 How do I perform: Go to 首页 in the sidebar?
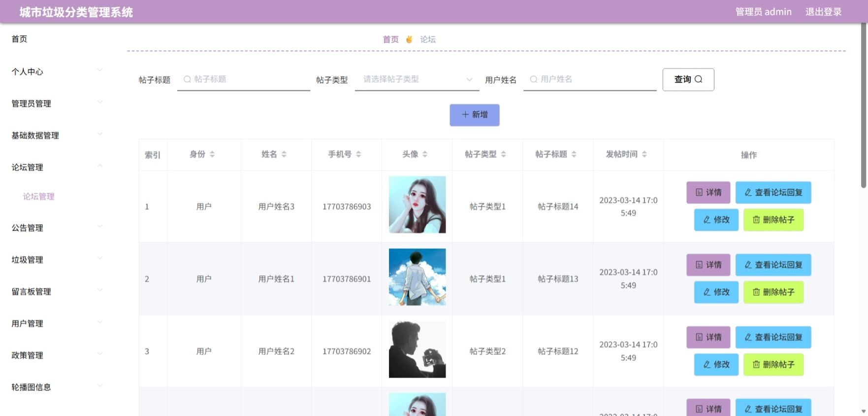click(20, 39)
